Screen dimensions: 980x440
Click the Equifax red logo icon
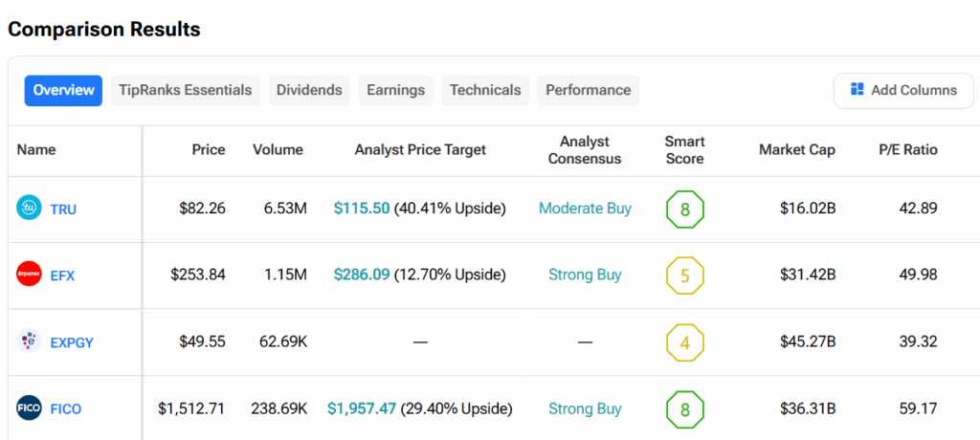tap(30, 275)
